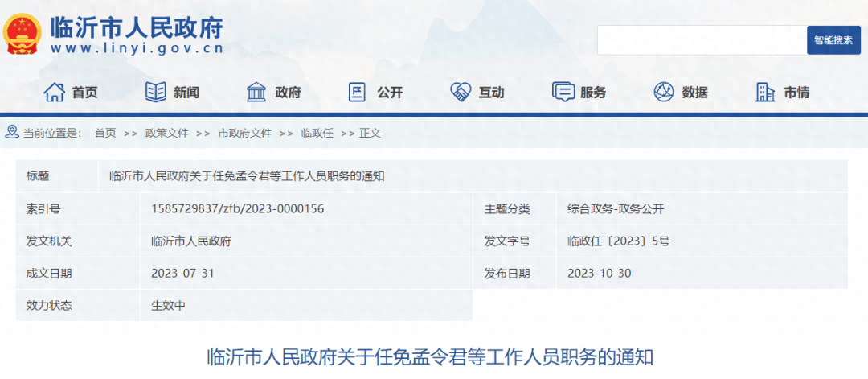Click the 生效中 status value

pyautogui.click(x=168, y=305)
